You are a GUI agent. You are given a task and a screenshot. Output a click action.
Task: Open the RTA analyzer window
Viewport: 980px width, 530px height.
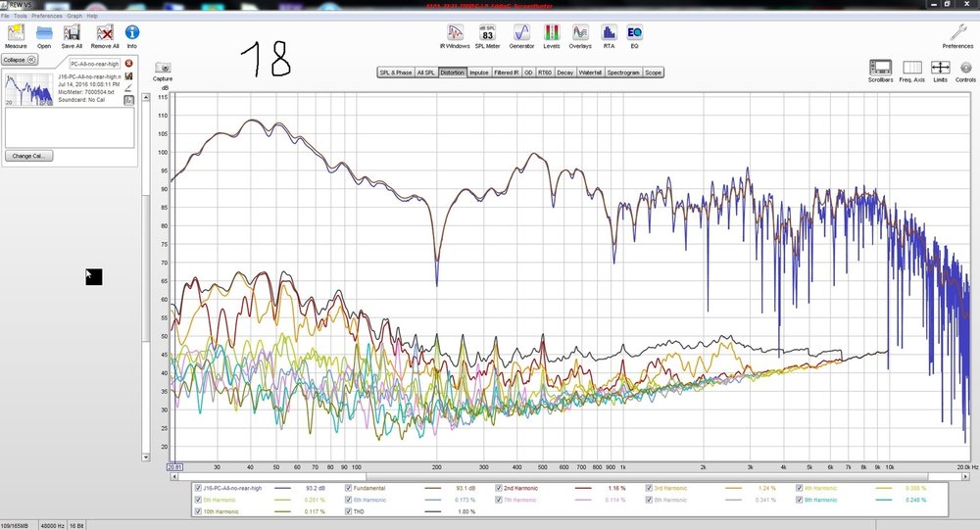click(609, 32)
